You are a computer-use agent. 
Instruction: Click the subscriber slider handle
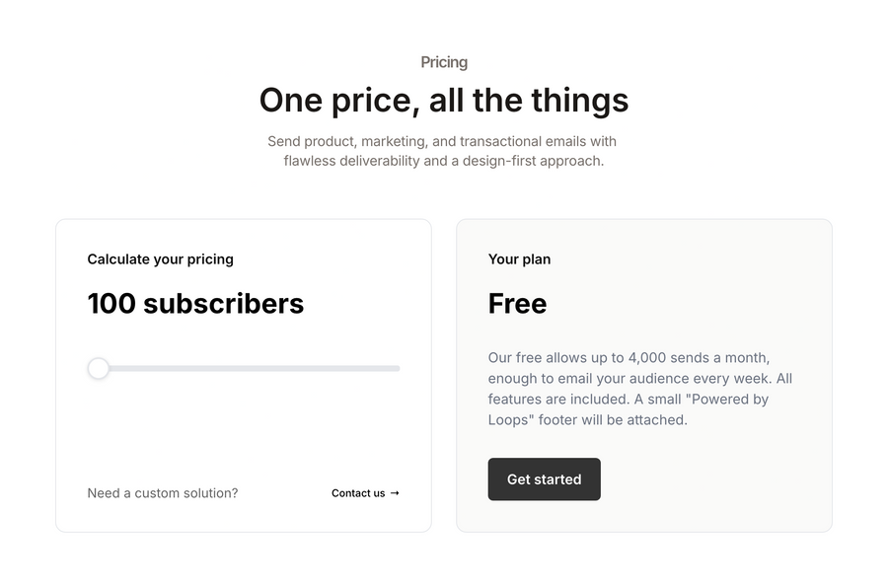point(99,368)
